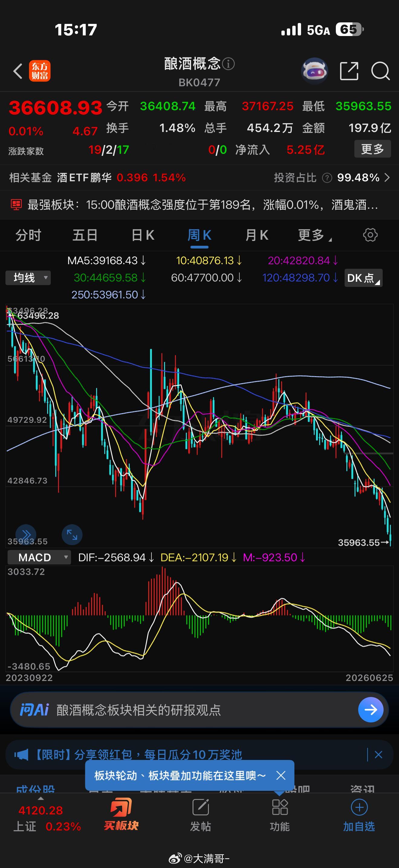This screenshot has height=868, width=399.
Task: Tap the 问Ai logo
Action: 34,710
